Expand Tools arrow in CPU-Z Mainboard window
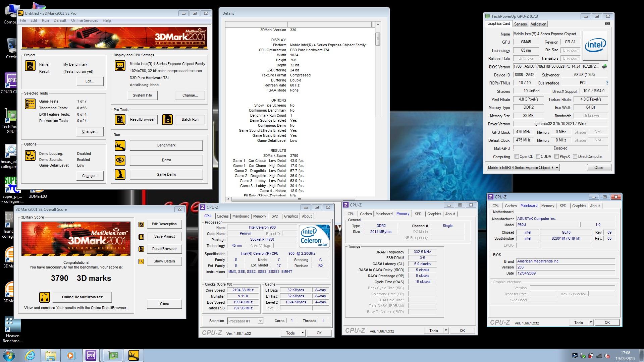The width and height of the screenshot is (644, 362). (x=591, y=322)
